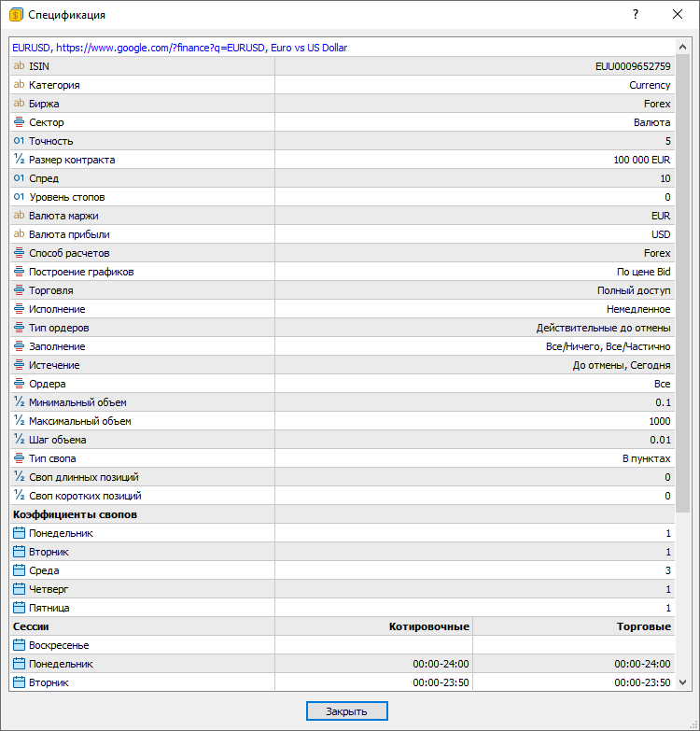This screenshot has width=700, height=731.
Task: Click the calendar icon beside Среда
Action: pyautogui.click(x=19, y=570)
